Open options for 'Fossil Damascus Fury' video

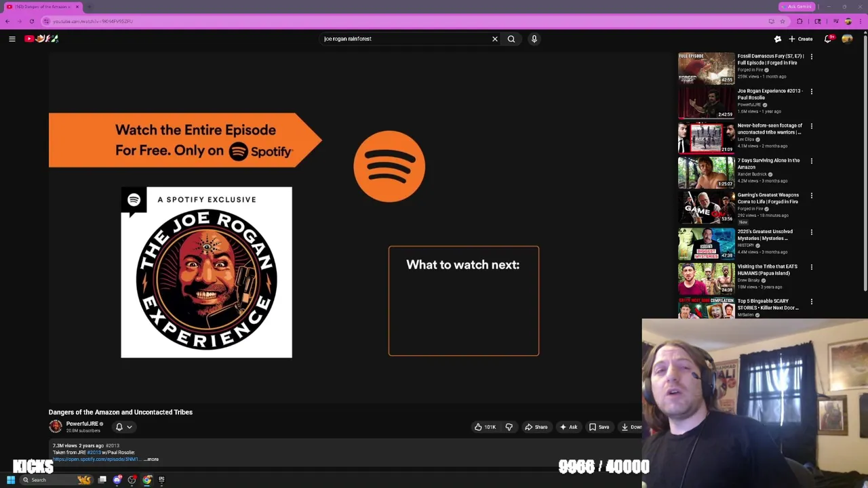tap(811, 57)
